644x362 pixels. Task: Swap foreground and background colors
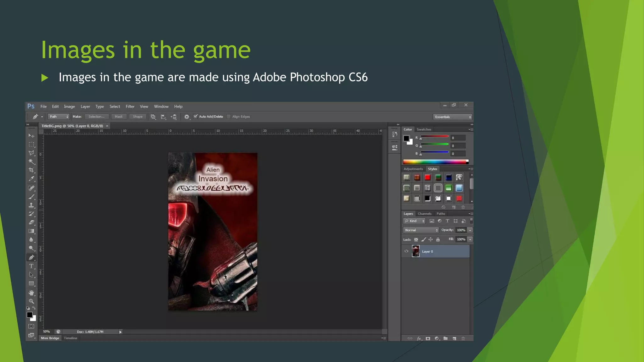[x=34, y=308]
